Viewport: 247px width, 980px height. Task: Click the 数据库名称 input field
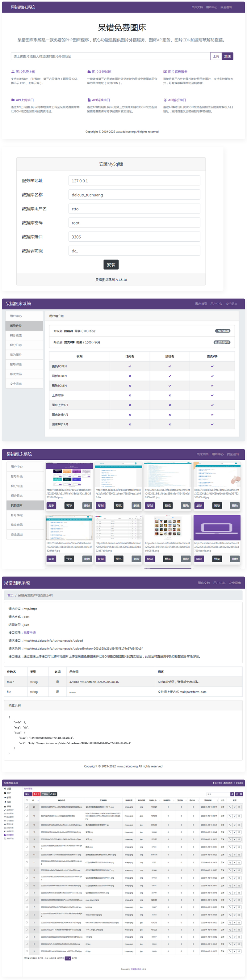click(134, 195)
